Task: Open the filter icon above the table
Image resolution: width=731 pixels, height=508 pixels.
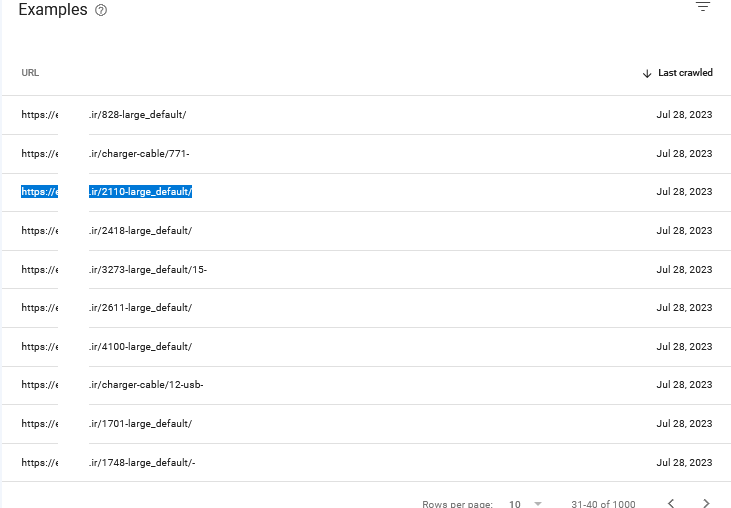Action: click(x=703, y=7)
